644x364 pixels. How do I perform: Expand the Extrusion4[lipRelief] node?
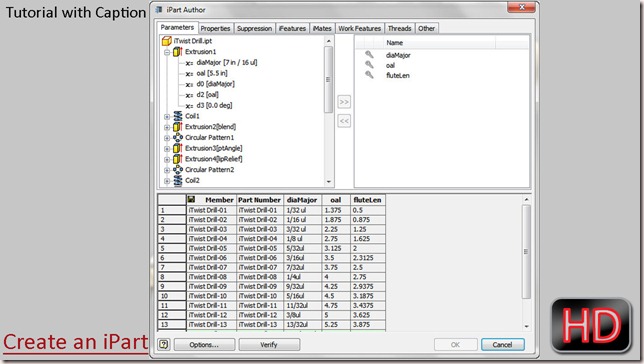coord(167,159)
